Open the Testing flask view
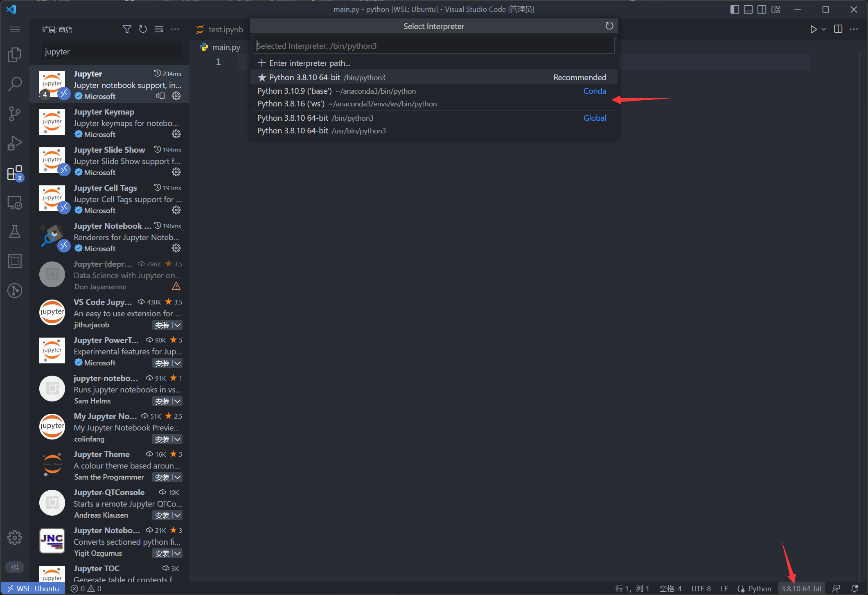Viewport: 868px width, 595px height. [15, 232]
